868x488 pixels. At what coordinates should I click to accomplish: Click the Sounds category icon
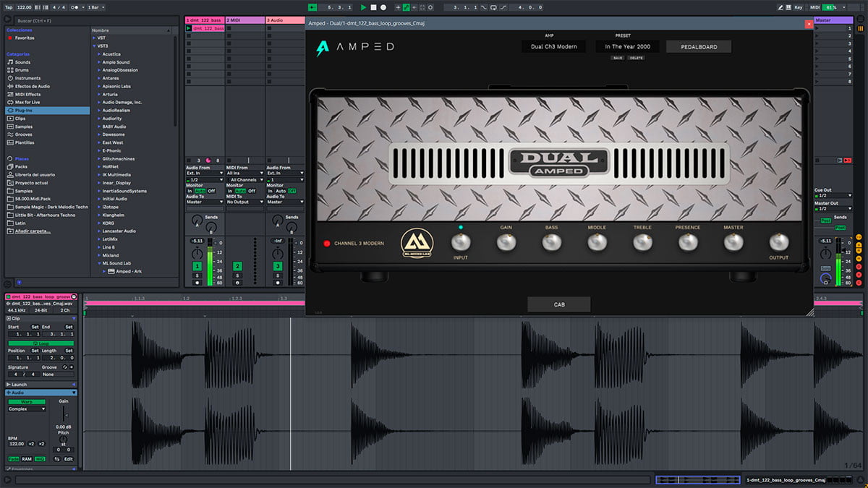tap(10, 62)
